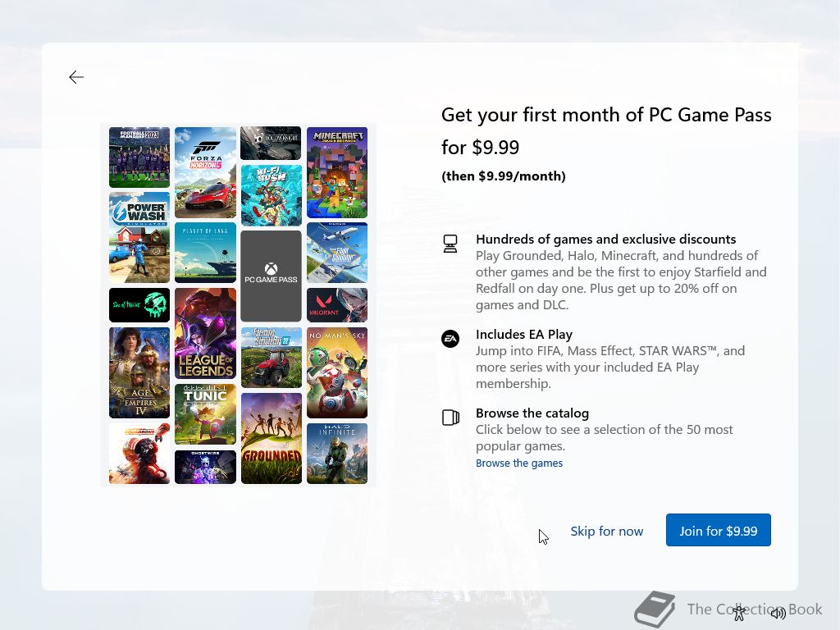Select the Planet of Lana cover

(x=205, y=253)
